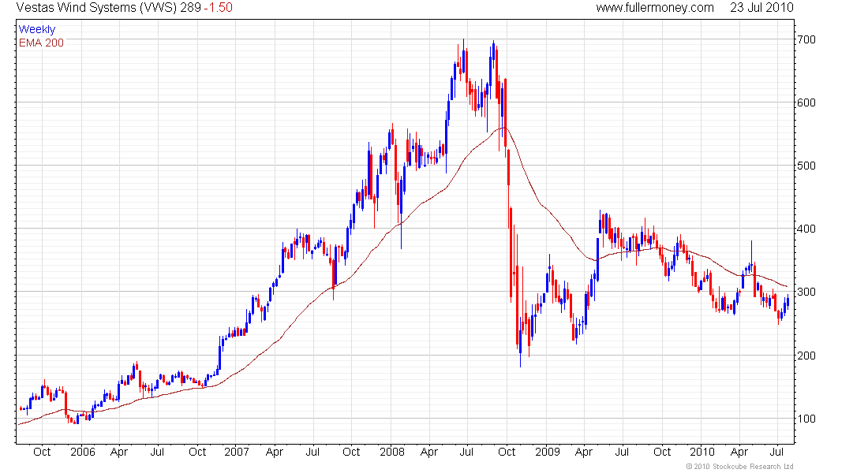The width and height of the screenshot is (868, 473).
Task: Click the Apr label just after 2007
Action: [275, 452]
